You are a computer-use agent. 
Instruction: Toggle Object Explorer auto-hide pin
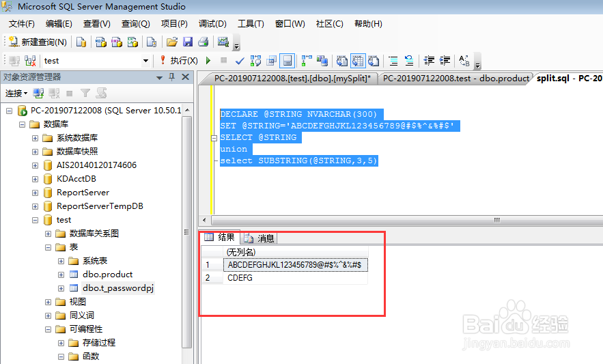[x=172, y=77]
